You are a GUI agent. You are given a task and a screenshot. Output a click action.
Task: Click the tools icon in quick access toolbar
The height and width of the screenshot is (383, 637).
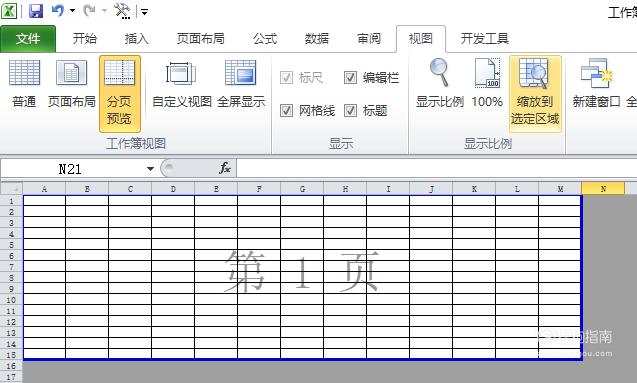tap(122, 11)
